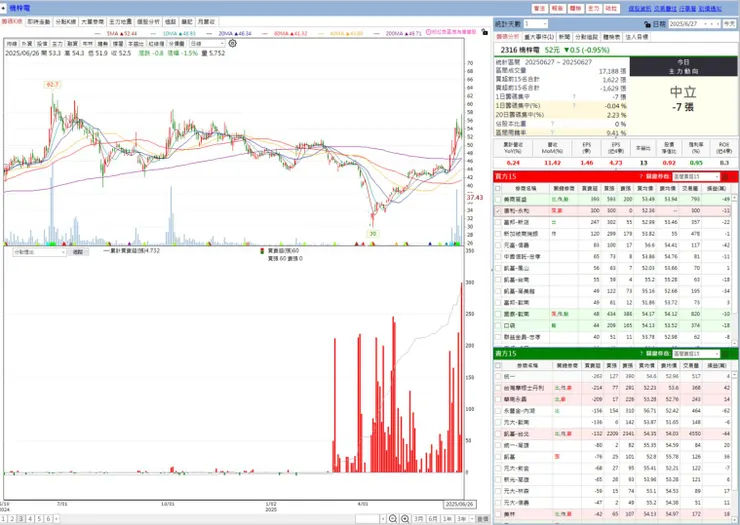Check the box for 中國信託-忠孝 row
The width and height of the screenshot is (740, 525).
point(498,257)
